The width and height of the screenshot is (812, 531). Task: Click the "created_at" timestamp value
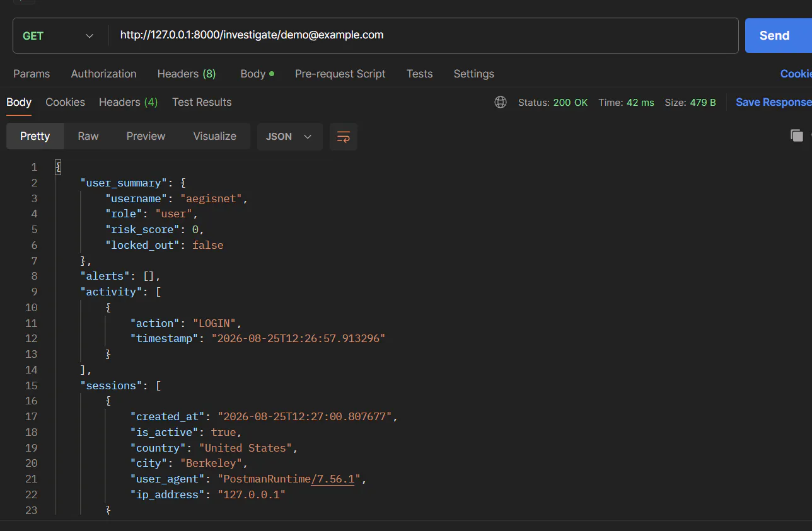click(x=305, y=416)
